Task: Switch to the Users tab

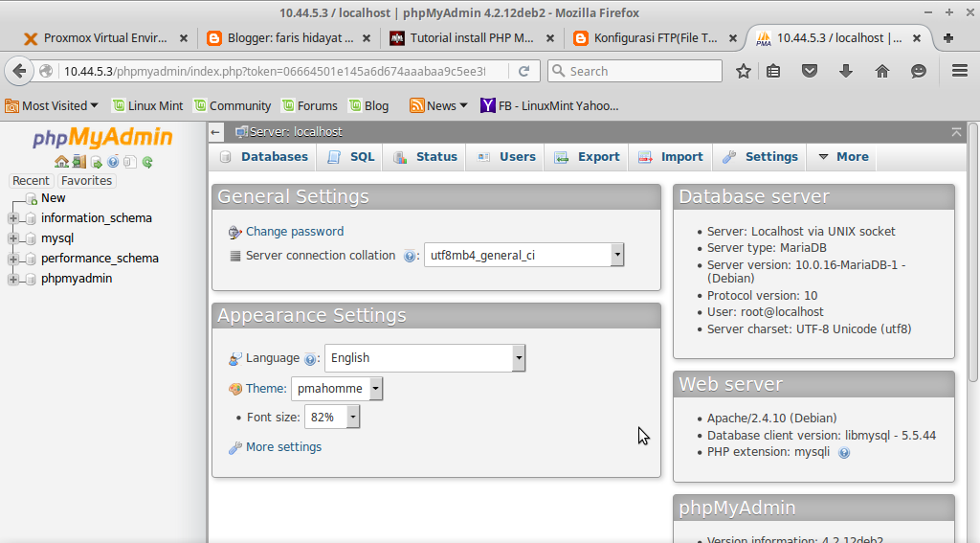Action: click(x=505, y=156)
